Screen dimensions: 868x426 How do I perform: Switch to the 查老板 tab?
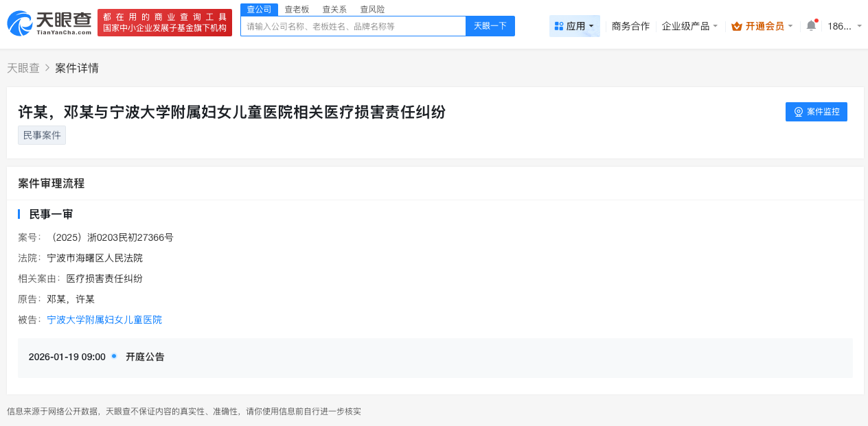pos(296,9)
